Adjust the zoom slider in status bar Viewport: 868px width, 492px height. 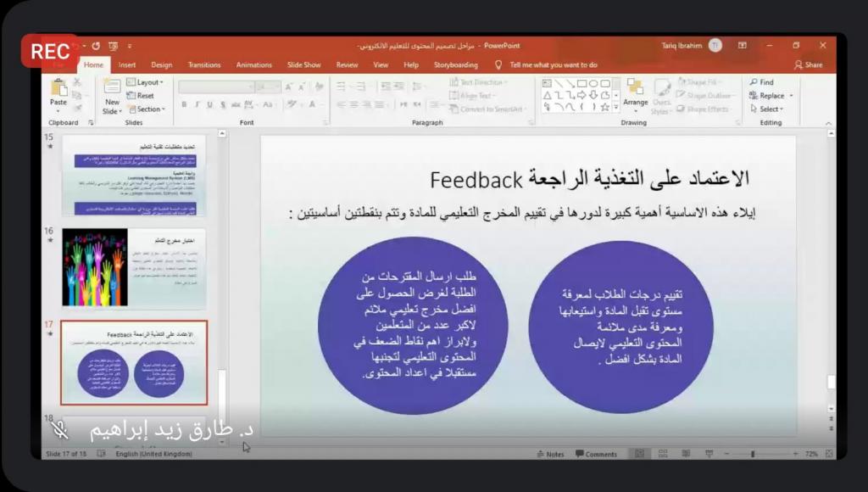point(753,454)
